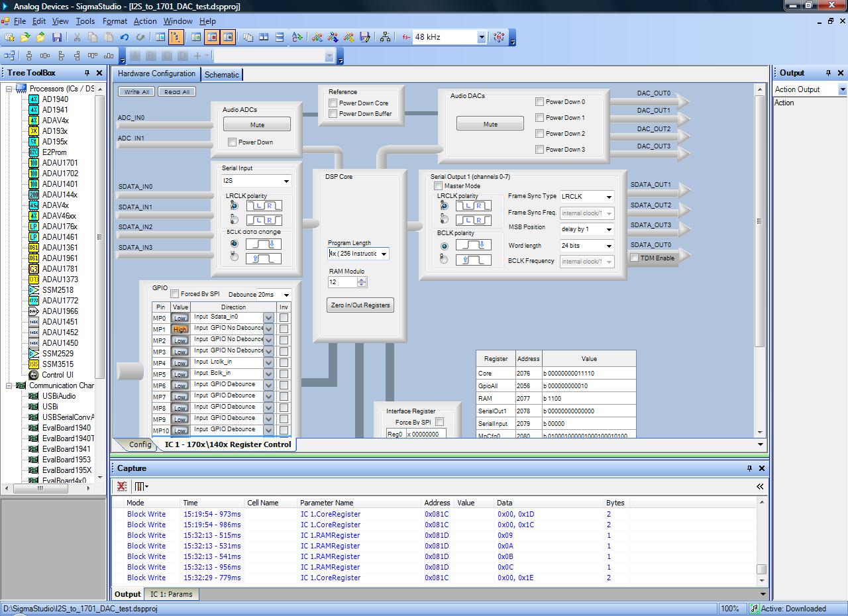Click Zero In/Out Registers button

tap(360, 305)
